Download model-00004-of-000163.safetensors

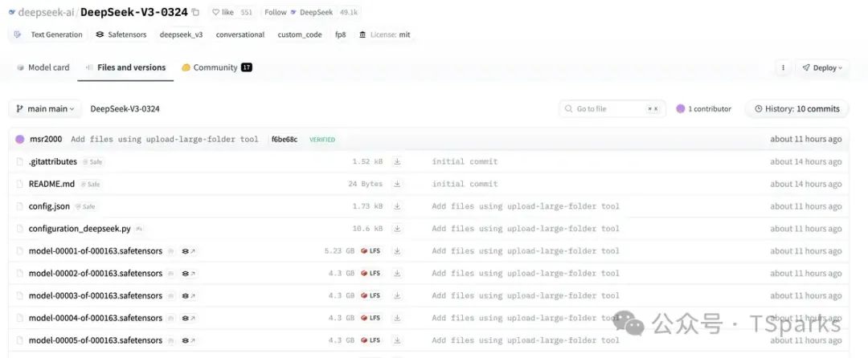click(397, 318)
